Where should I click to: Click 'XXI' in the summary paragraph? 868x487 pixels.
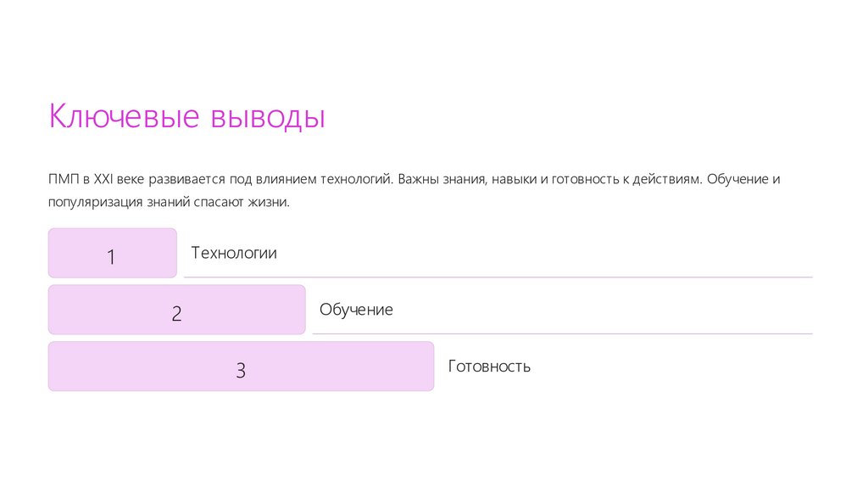click(103, 180)
